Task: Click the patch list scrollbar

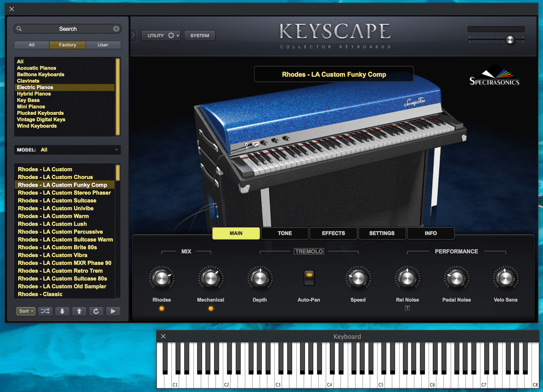Action: coord(118,173)
